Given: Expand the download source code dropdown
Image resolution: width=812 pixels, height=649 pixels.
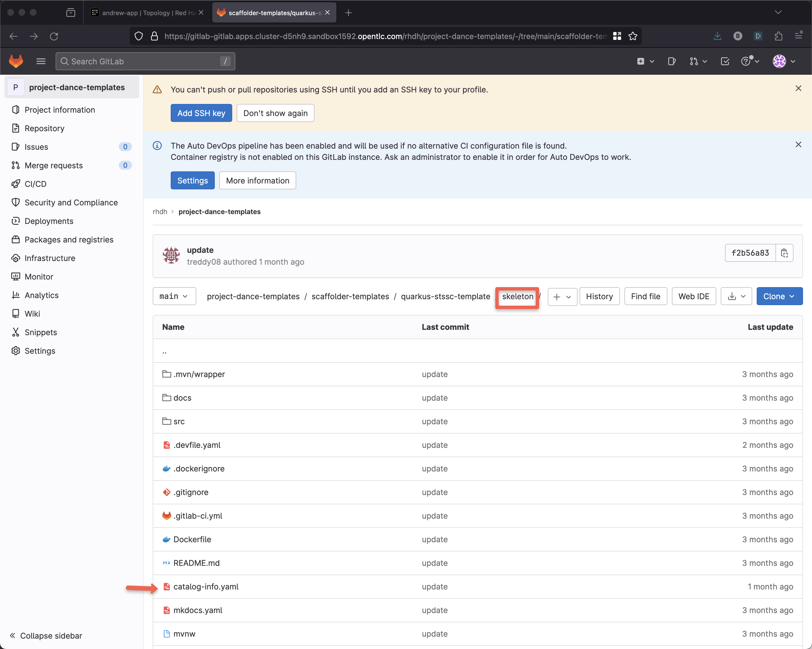Looking at the screenshot, I should [x=736, y=296].
